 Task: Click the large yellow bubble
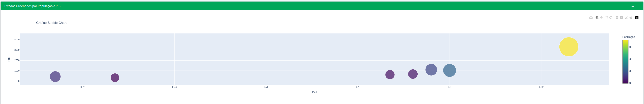pos(569,47)
